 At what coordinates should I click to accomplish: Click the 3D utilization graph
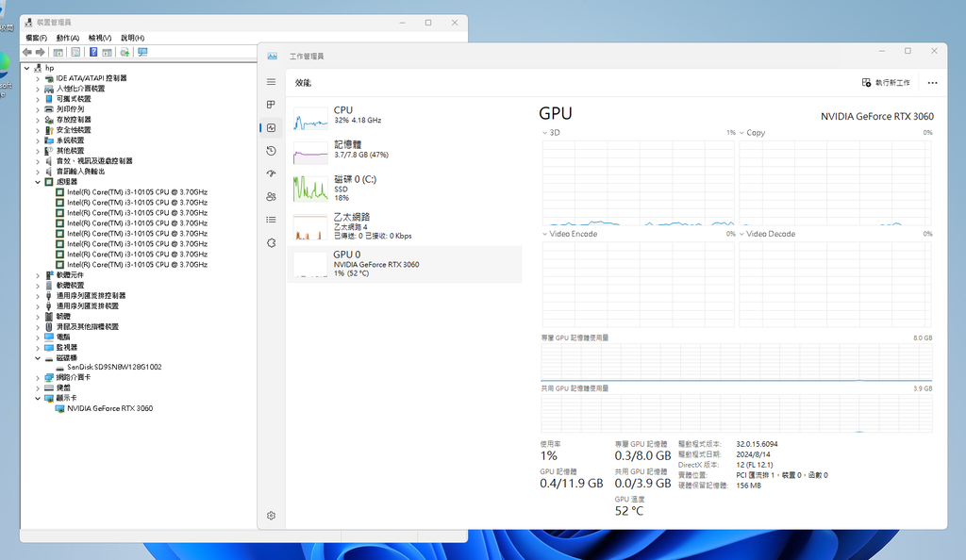point(639,183)
